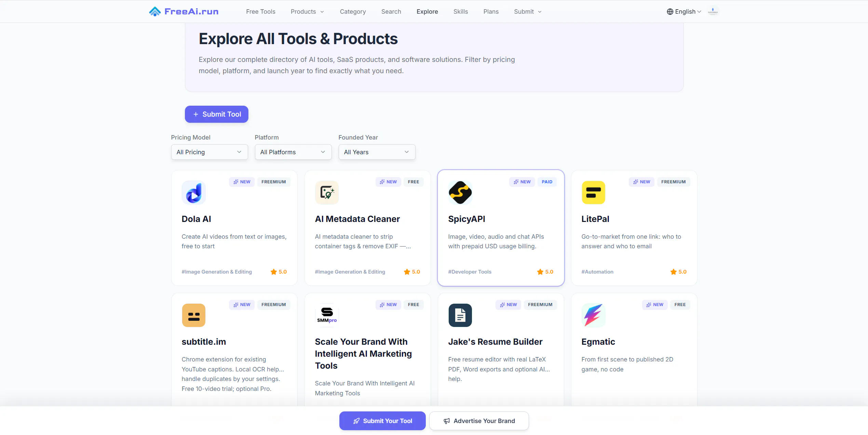Click the Submit Tool button
The image size is (868, 435).
pos(217,114)
